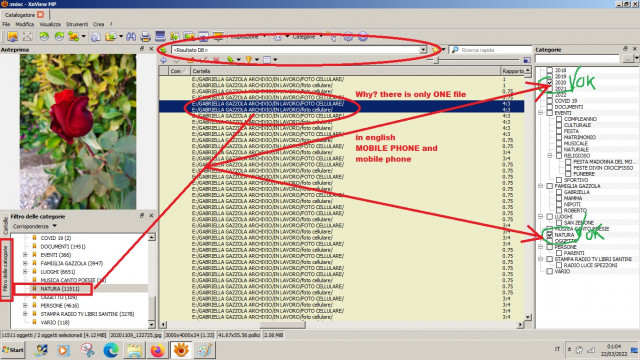The height and width of the screenshot is (360, 640).
Task: Check the MATRIMONIO category checkbox
Action: click(x=559, y=138)
